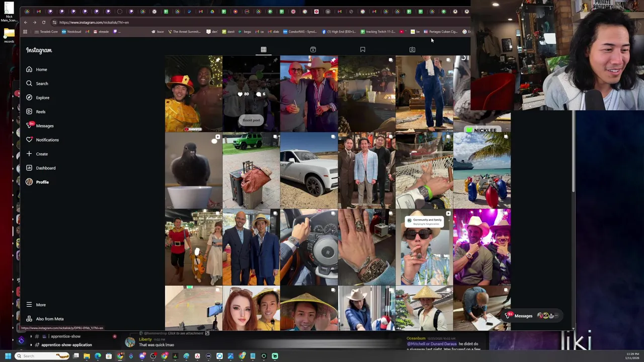Screen dimensions: 644x362
Task: Open the Partagas Cuban Cigar bookmark
Action: [x=441, y=32]
